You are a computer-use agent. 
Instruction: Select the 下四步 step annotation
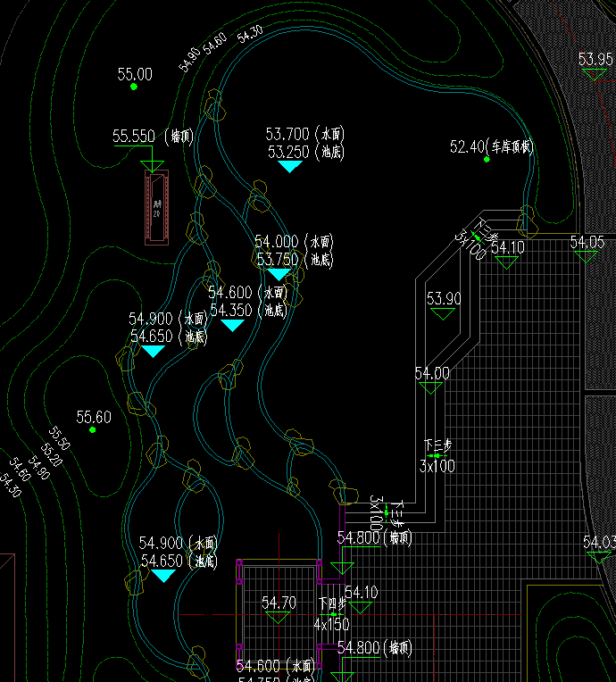pos(332,603)
